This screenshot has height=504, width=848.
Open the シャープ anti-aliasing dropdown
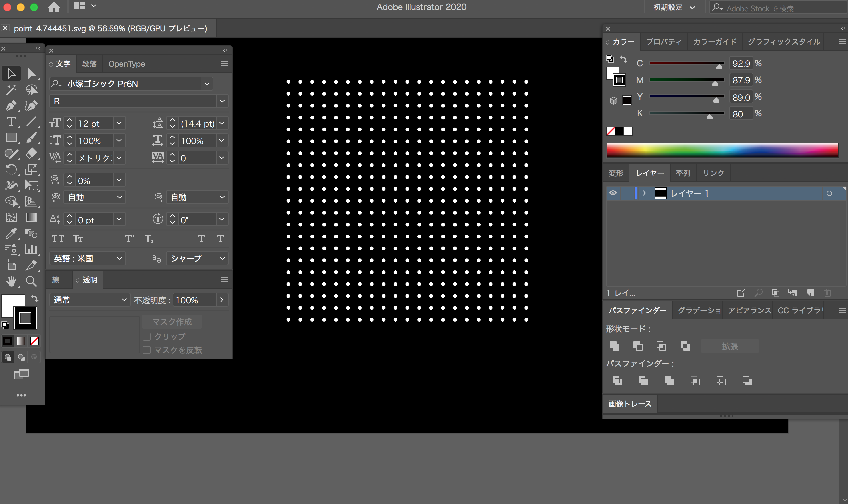[x=197, y=258]
